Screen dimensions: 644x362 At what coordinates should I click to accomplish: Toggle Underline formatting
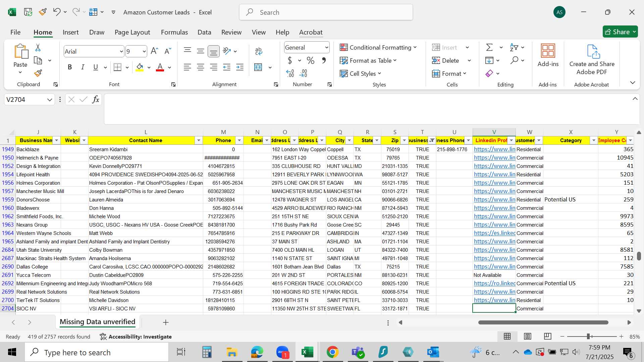(x=96, y=67)
